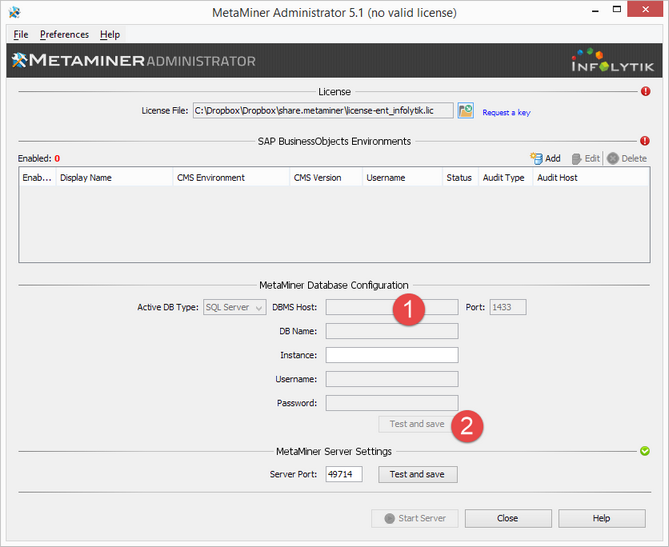
Task: Click the Start Server button
Action: pyautogui.click(x=415, y=518)
